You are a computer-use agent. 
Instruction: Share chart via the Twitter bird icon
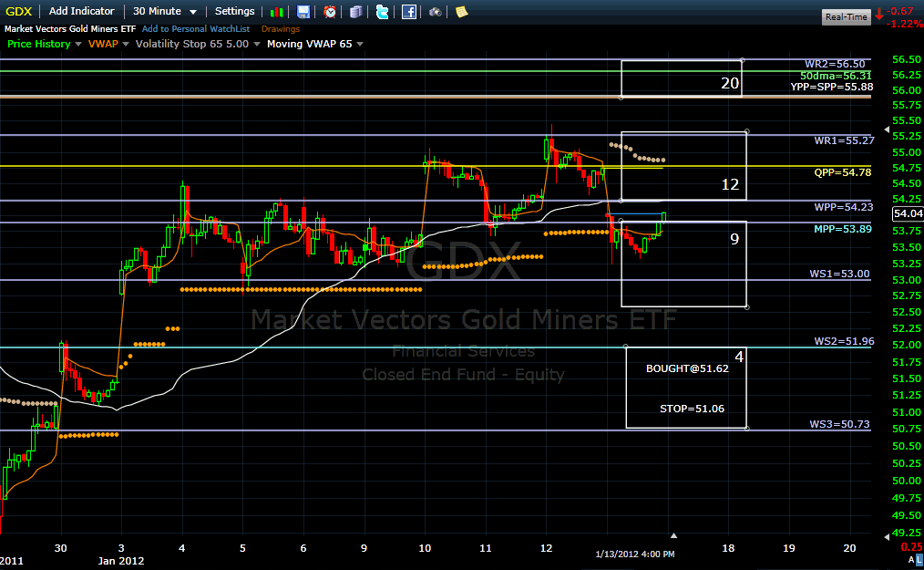383,12
